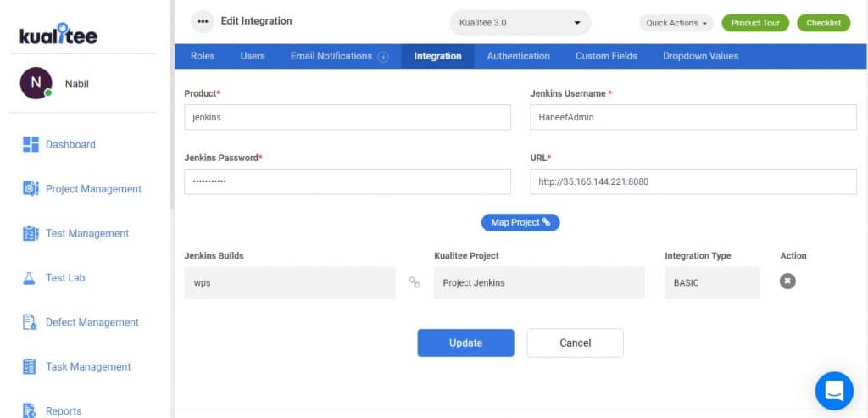Viewport: 868px width, 418px height.
Task: Click the Reports sidebar icon
Action: 30,410
